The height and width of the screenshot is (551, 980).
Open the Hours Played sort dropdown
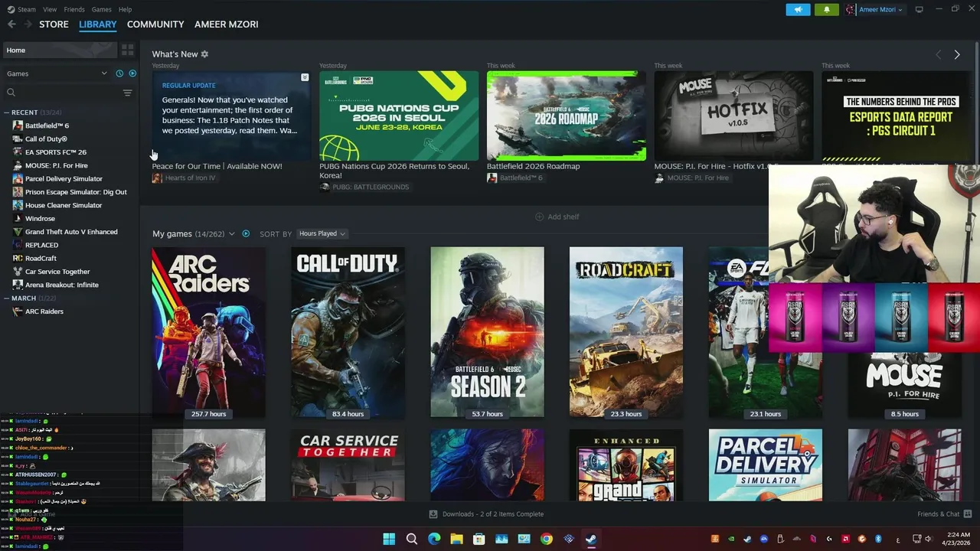click(x=322, y=233)
